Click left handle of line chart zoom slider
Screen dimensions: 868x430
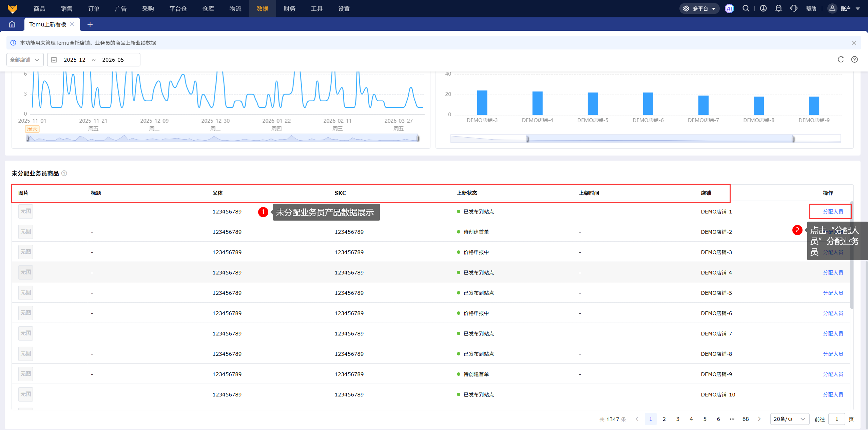point(28,138)
